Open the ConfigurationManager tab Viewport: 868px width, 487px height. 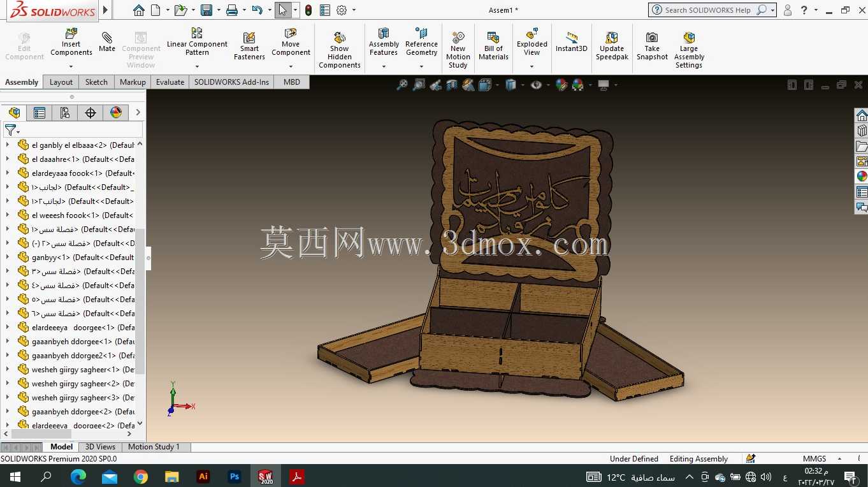pyautogui.click(x=65, y=113)
